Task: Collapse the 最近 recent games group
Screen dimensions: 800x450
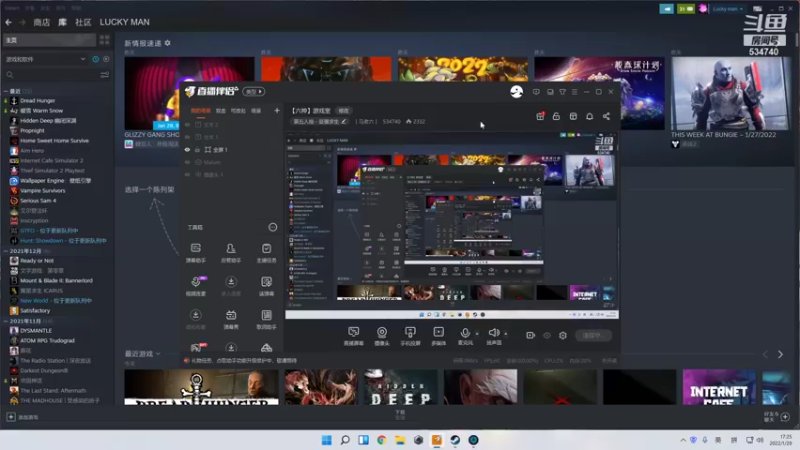Action: click(6, 91)
